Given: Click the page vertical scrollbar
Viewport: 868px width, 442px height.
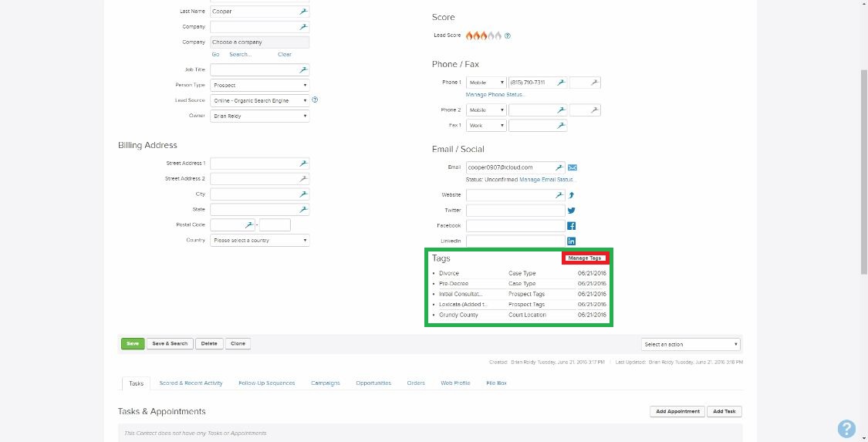Looking at the screenshot, I should 864,172.
